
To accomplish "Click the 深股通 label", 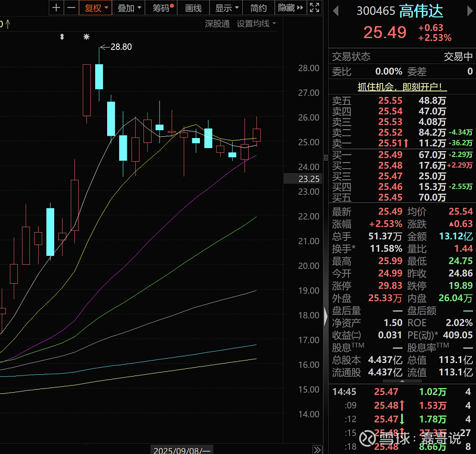I will 217,23.
